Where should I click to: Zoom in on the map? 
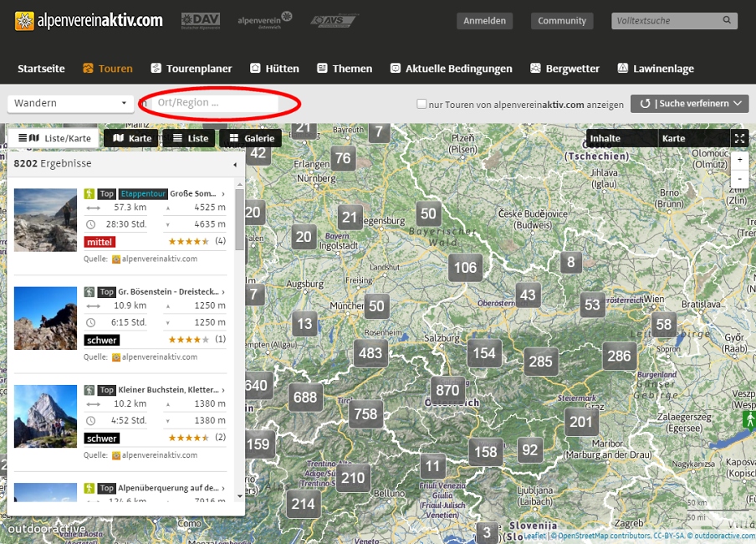pyautogui.click(x=739, y=160)
